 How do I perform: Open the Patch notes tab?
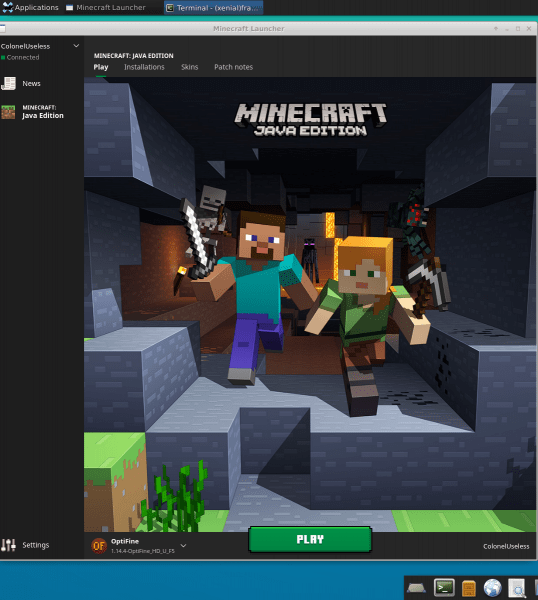[233, 67]
